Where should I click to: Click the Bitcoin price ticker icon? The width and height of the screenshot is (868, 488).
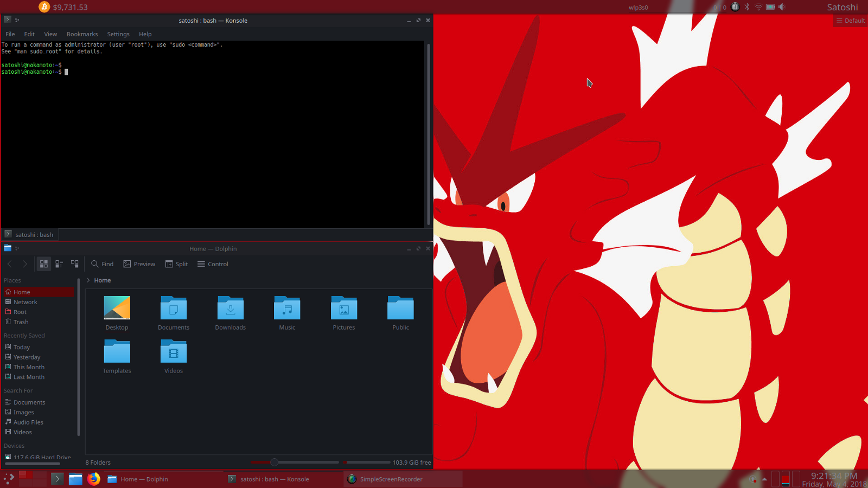coord(44,7)
